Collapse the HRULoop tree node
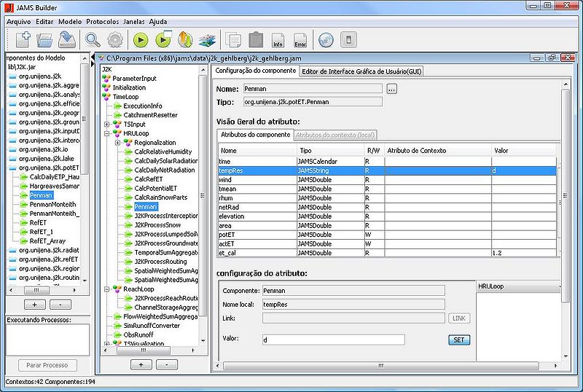 pos(107,134)
